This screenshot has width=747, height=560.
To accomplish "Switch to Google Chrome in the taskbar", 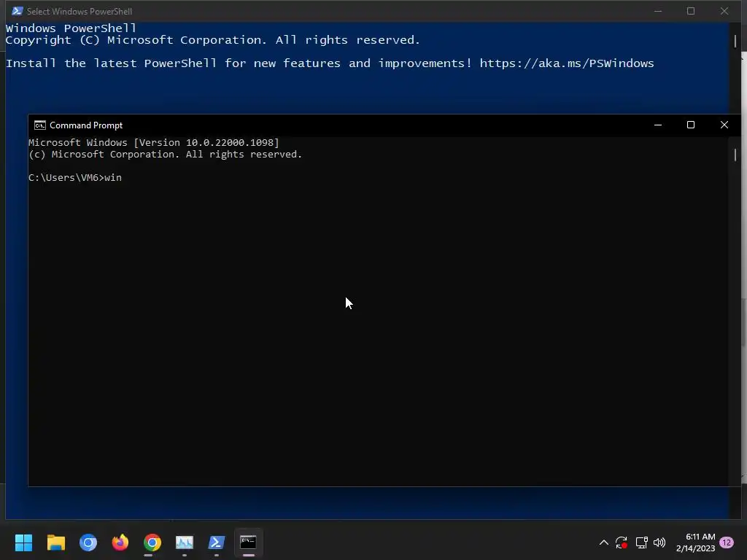I will click(x=152, y=542).
